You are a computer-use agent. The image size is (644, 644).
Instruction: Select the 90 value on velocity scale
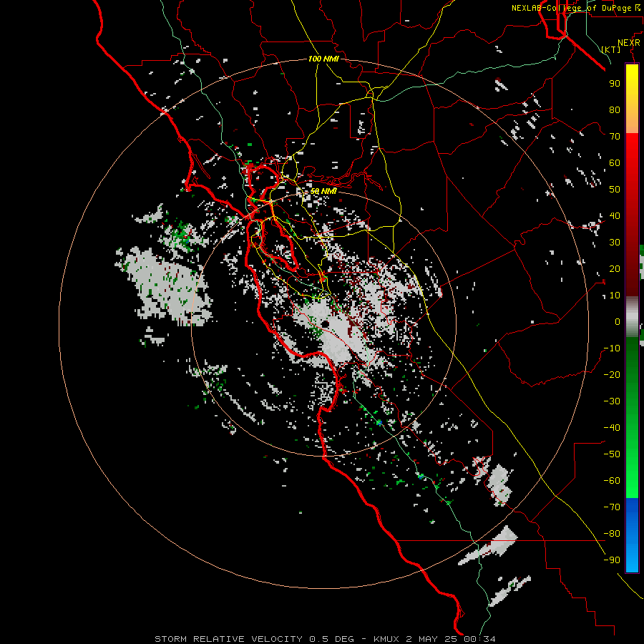click(615, 84)
